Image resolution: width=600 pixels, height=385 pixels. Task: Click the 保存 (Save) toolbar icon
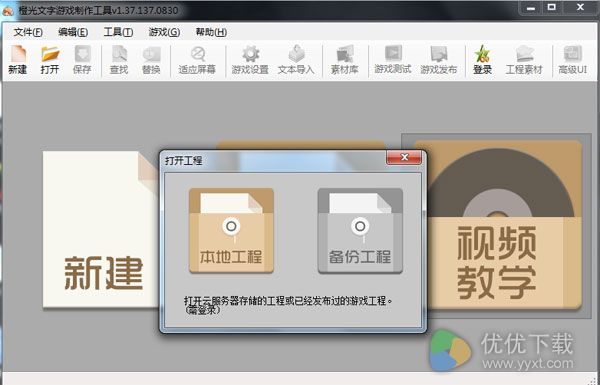coord(82,59)
